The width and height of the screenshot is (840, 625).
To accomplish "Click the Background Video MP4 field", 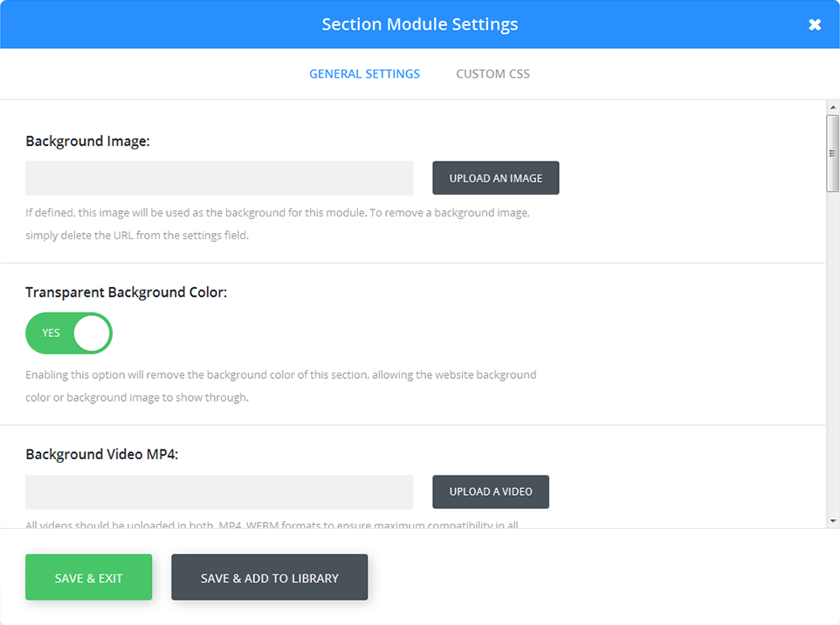I will [x=218, y=491].
